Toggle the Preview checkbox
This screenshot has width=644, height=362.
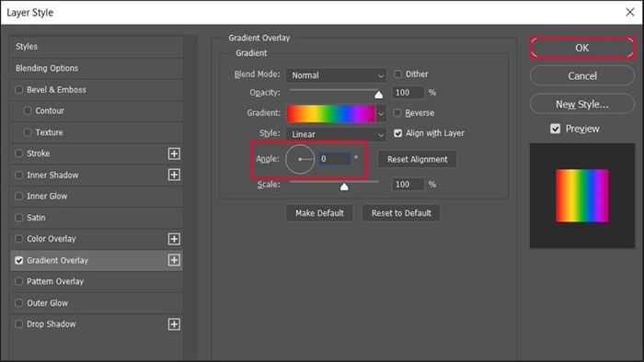click(556, 129)
